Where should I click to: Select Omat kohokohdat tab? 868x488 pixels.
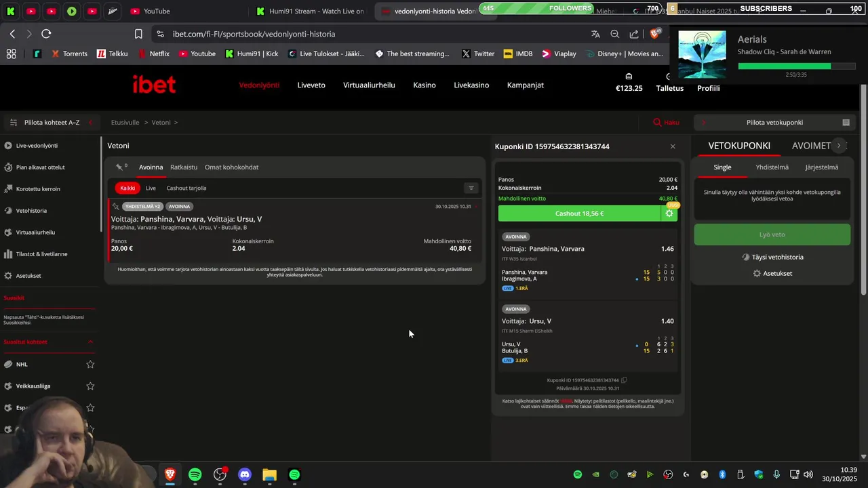pyautogui.click(x=231, y=167)
